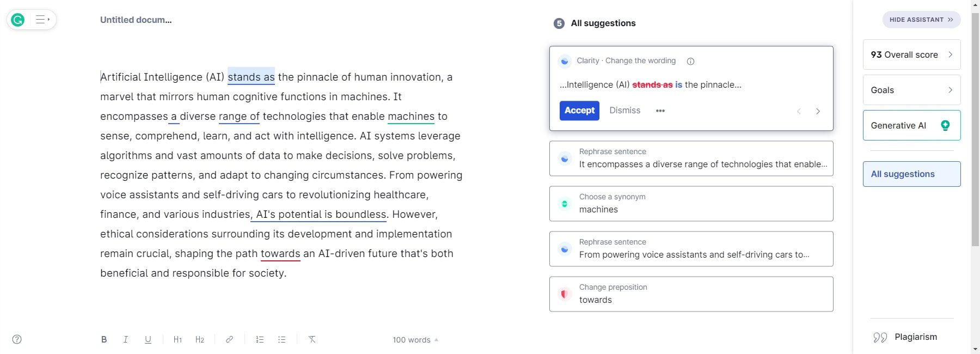Insert a link using the link icon
This screenshot has width=980, height=354.
pyautogui.click(x=229, y=339)
